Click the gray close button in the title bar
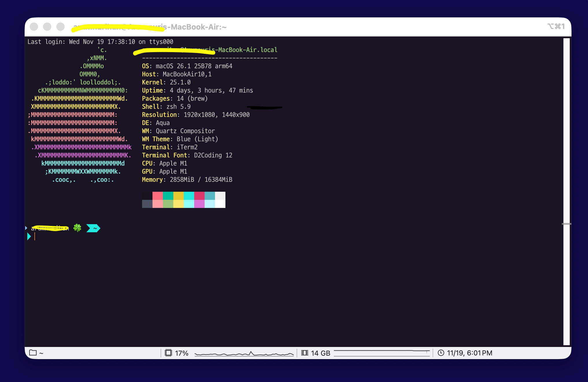This screenshot has height=382, width=588. coord(34,27)
